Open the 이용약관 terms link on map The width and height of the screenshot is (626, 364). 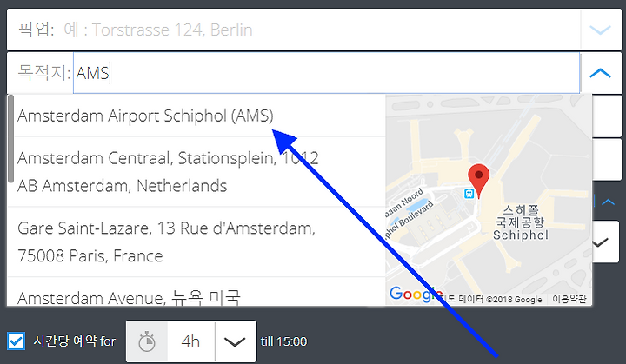[x=569, y=299]
